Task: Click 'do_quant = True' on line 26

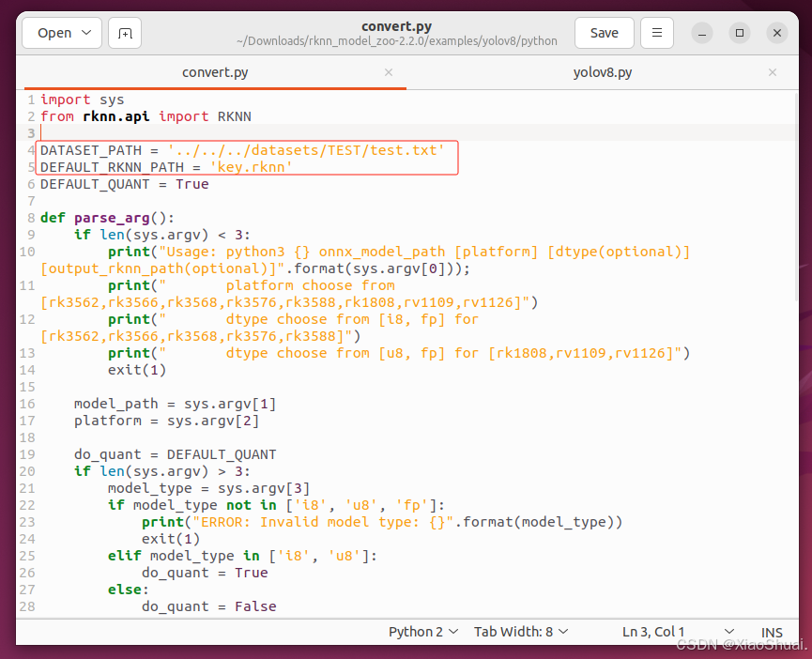Action: pos(205,573)
